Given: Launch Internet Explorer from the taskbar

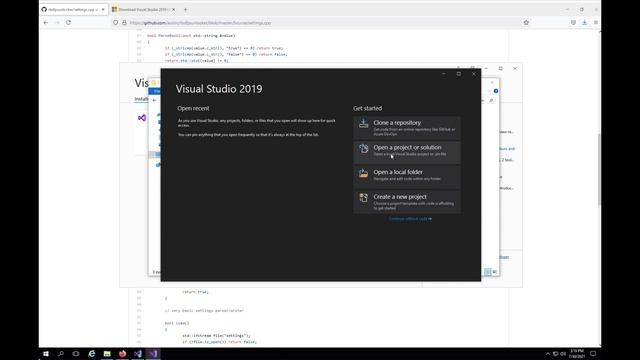Looking at the screenshot, I should point(91,354).
